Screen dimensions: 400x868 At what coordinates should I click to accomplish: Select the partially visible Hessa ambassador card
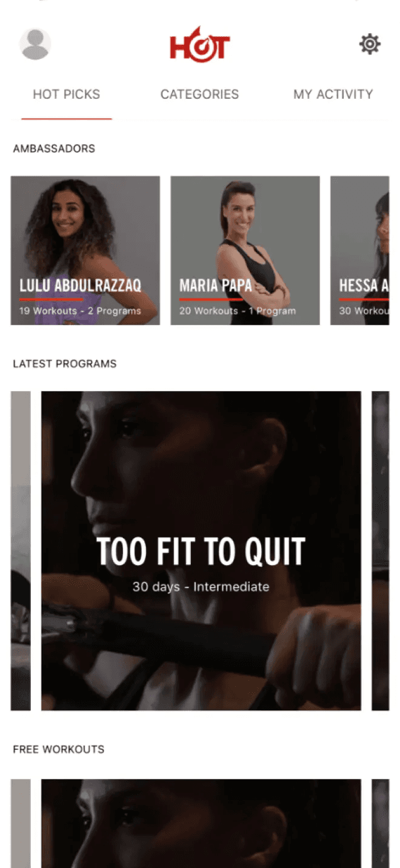click(360, 250)
